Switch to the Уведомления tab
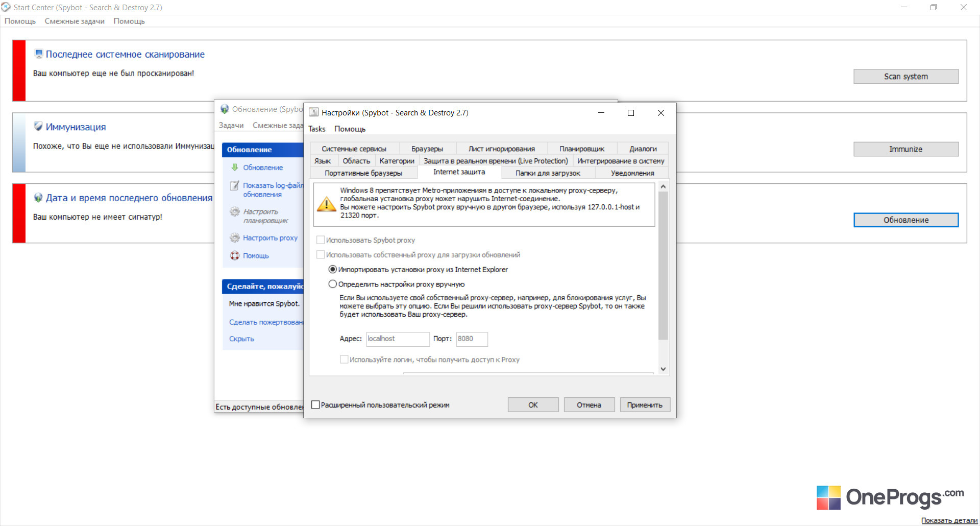This screenshot has width=980, height=526. click(632, 173)
